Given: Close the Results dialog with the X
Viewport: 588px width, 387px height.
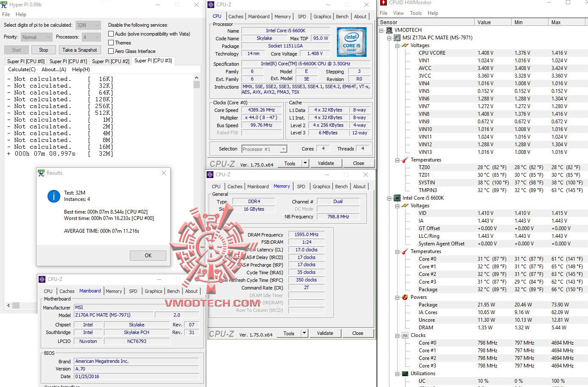Looking at the screenshot, I should click(x=164, y=173).
